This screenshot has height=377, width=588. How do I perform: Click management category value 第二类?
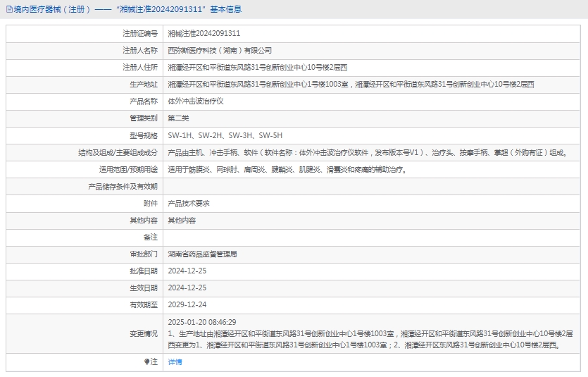click(178, 118)
